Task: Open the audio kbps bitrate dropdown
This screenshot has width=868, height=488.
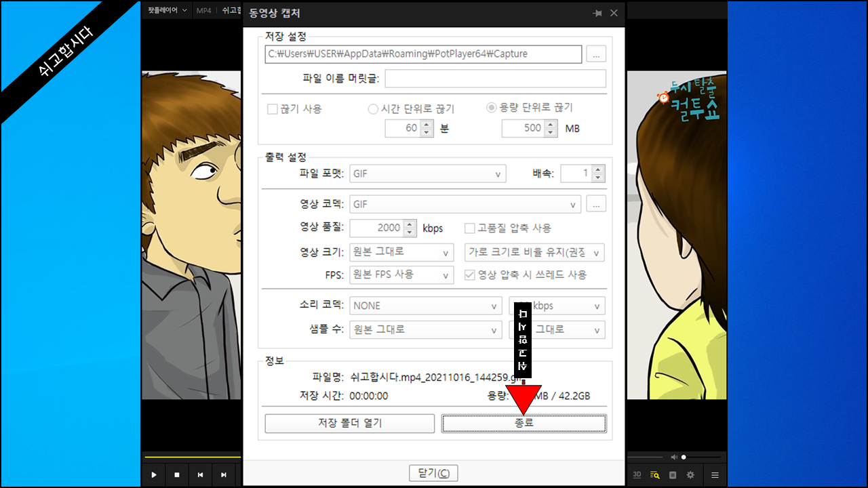Action: [557, 306]
